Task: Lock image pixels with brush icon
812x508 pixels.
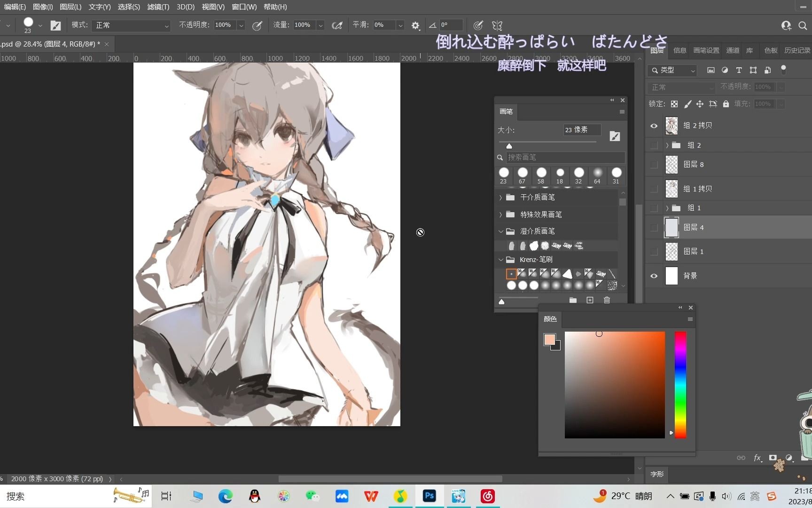Action: [x=687, y=104]
